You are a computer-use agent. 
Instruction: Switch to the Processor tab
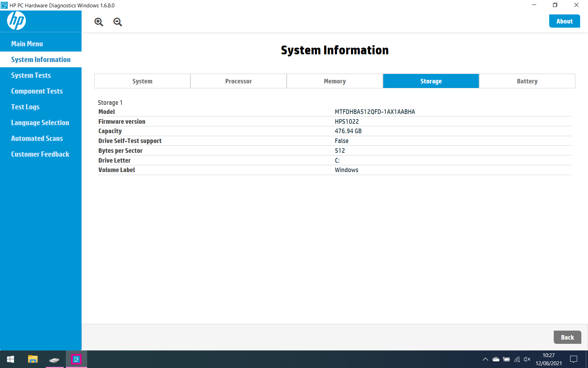coord(238,81)
